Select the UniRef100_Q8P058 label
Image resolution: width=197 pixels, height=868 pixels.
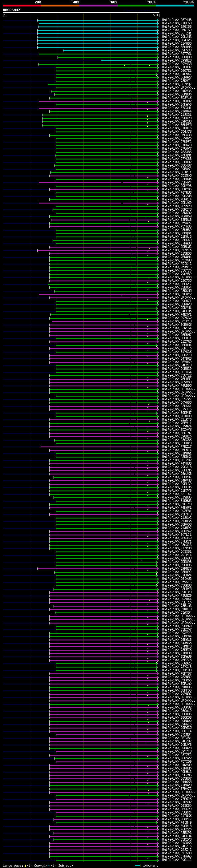[x=177, y=524]
